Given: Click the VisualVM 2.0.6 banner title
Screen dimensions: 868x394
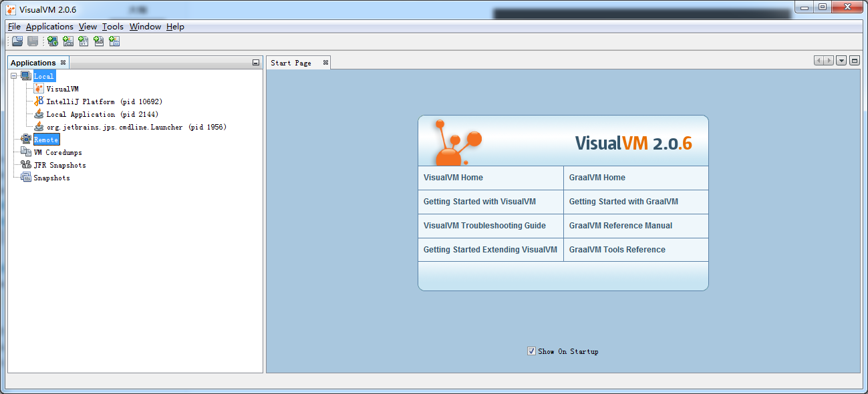Looking at the screenshot, I should coord(633,144).
